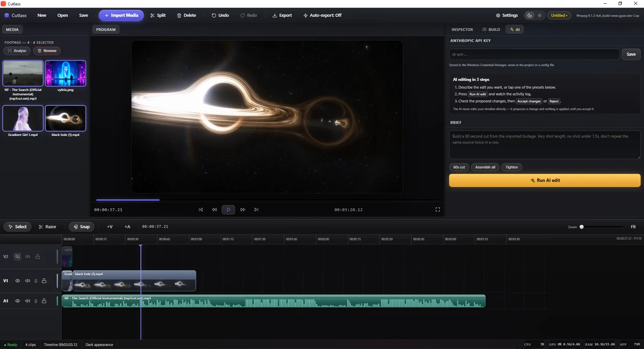
Task: Select NF - The Search audio clip
Action: click(x=274, y=301)
